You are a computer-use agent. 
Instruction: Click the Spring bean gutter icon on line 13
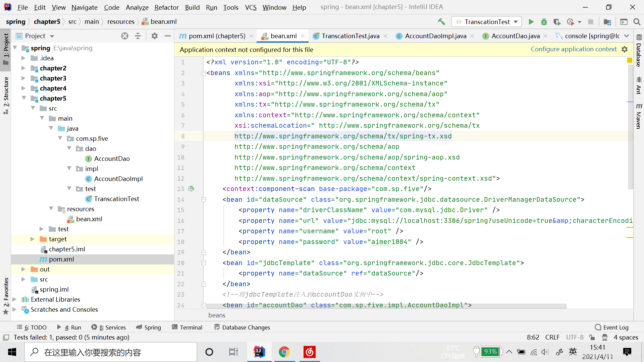pos(191,189)
